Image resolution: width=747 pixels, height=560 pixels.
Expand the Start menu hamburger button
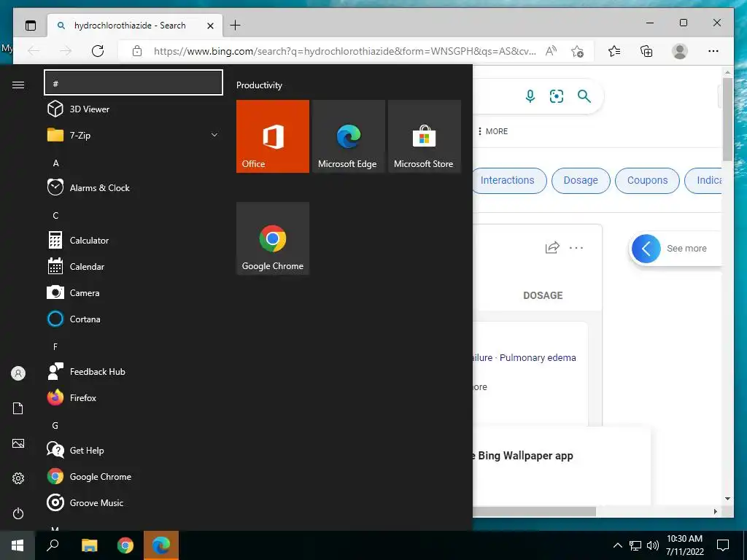pyautogui.click(x=18, y=85)
